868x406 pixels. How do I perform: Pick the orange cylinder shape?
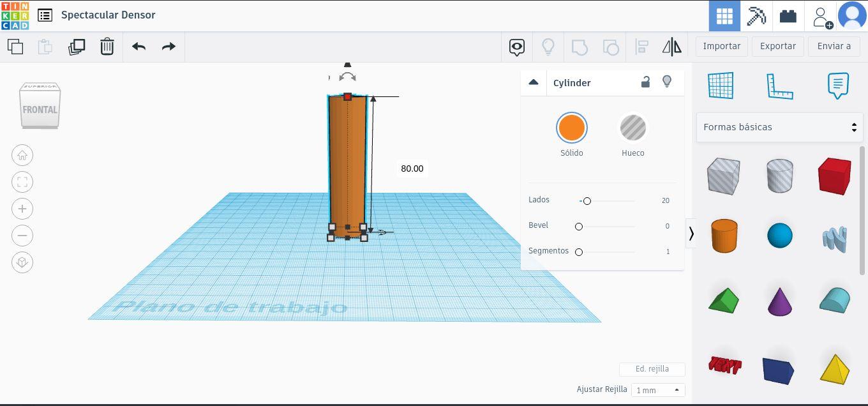click(724, 236)
